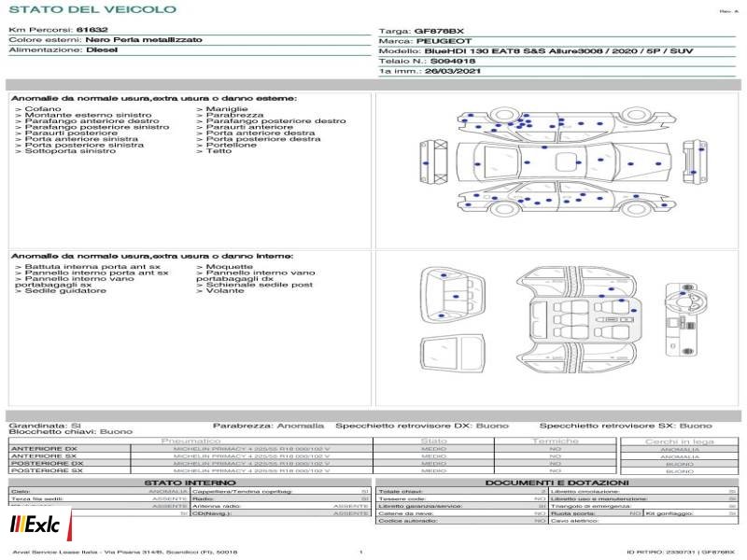Select the Modello BlueHDI 130 EAT8 line
The width and height of the screenshot is (747, 560).
click(535, 51)
